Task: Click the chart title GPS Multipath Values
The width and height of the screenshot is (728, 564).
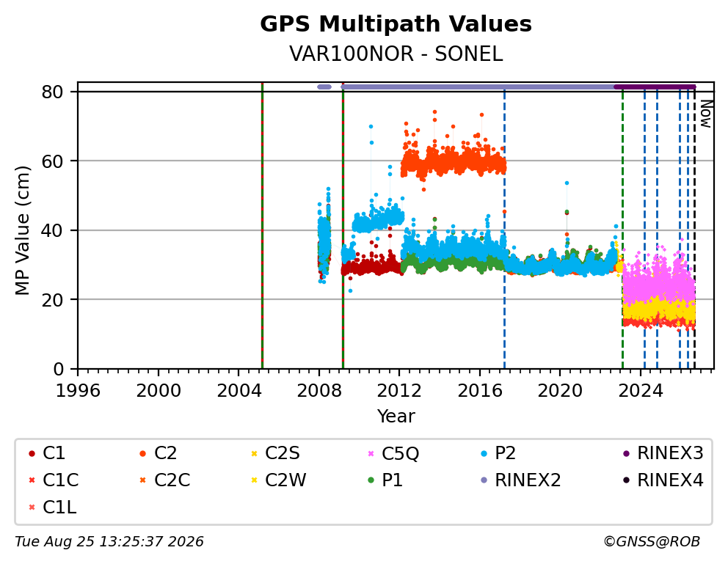Action: pos(396,24)
